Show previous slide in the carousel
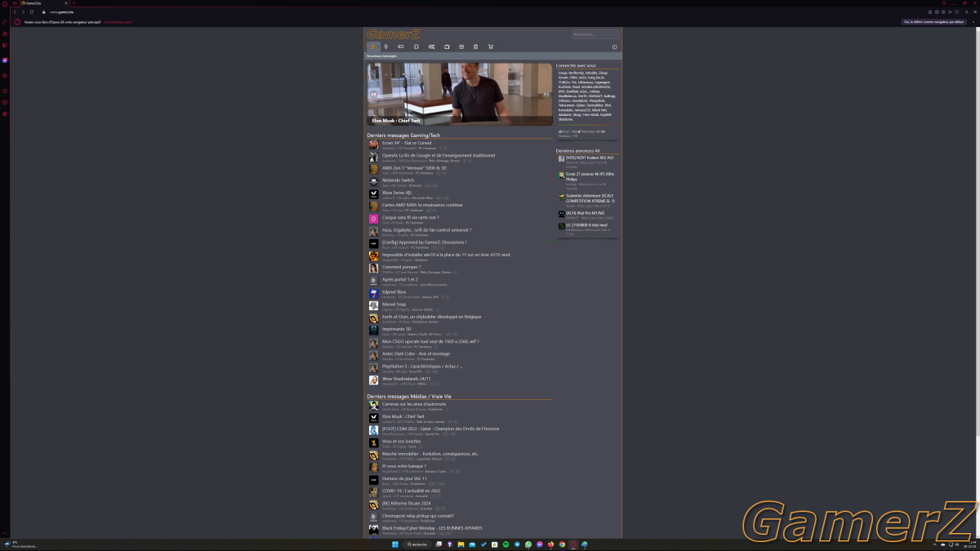Screen dimensions: 980x551 point(374,94)
